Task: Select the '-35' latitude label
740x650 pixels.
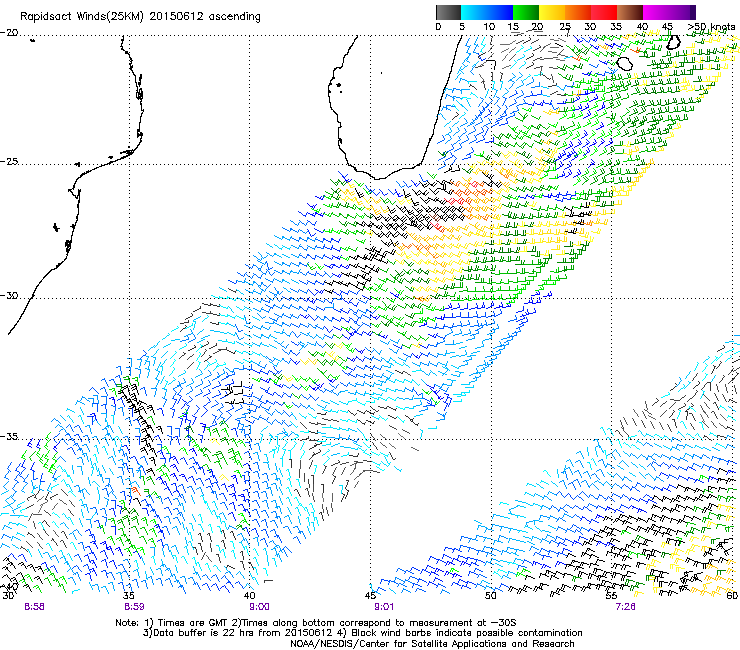Action: (9, 436)
